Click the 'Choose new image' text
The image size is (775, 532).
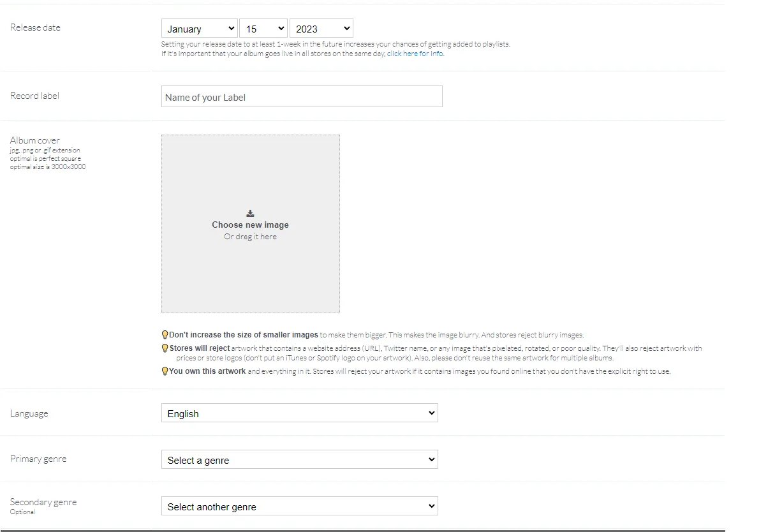pos(250,225)
